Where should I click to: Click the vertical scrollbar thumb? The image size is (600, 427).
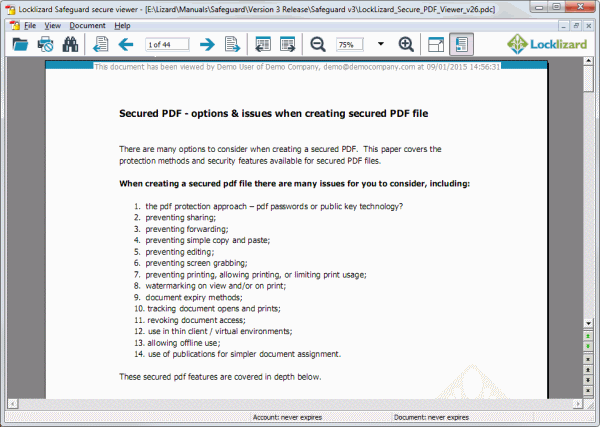coord(588,78)
